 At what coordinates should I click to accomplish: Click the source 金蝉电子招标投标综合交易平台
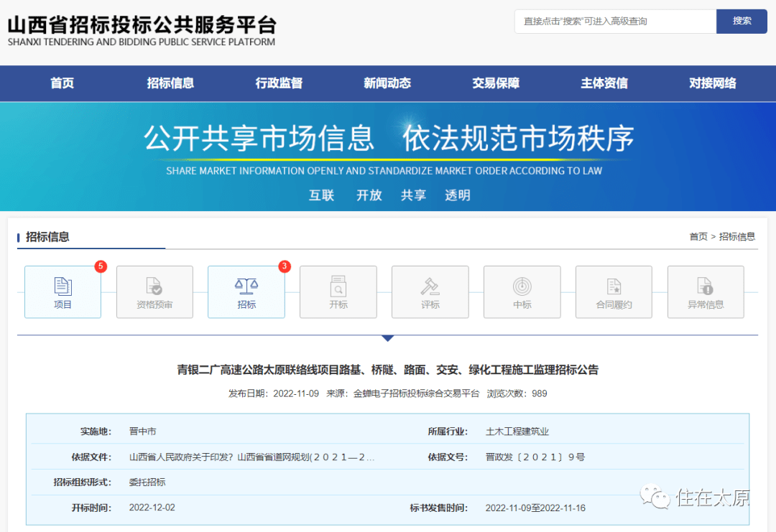[416, 393]
